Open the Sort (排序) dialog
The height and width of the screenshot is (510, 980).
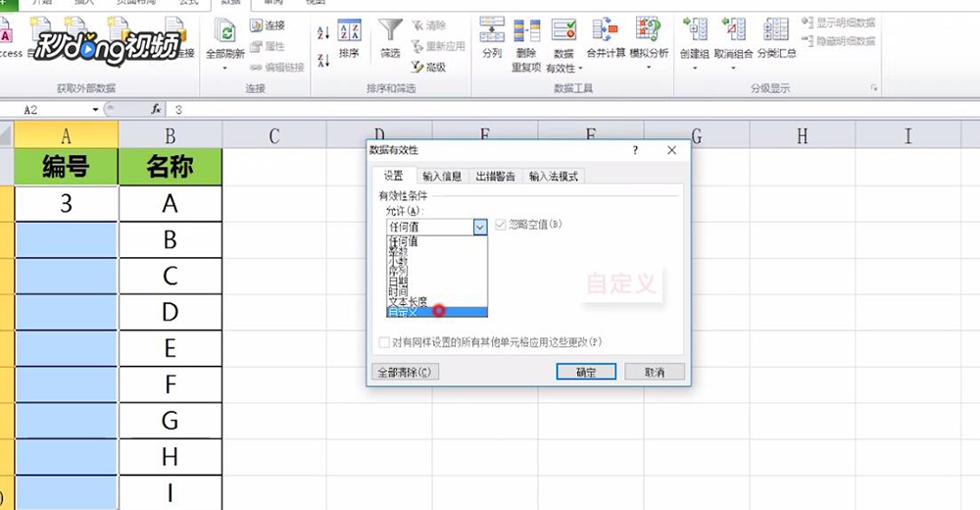(350, 39)
